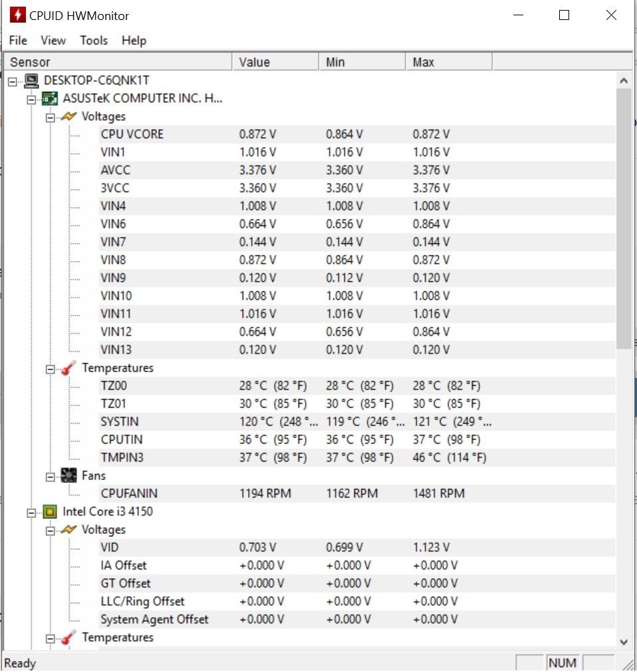Select the VIN12 voltage row
Viewport: 637px width, 672px height.
pyautogui.click(x=357, y=332)
